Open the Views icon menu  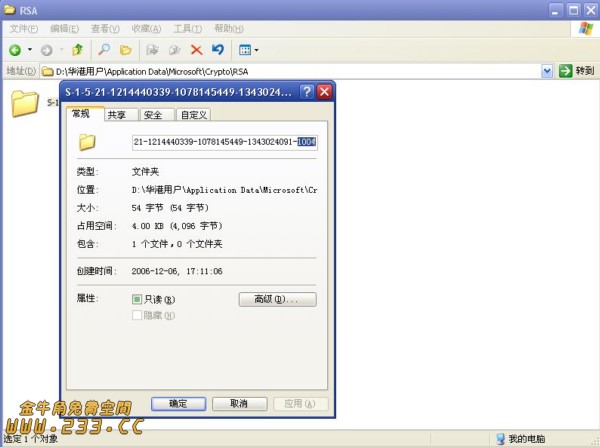pos(245,50)
